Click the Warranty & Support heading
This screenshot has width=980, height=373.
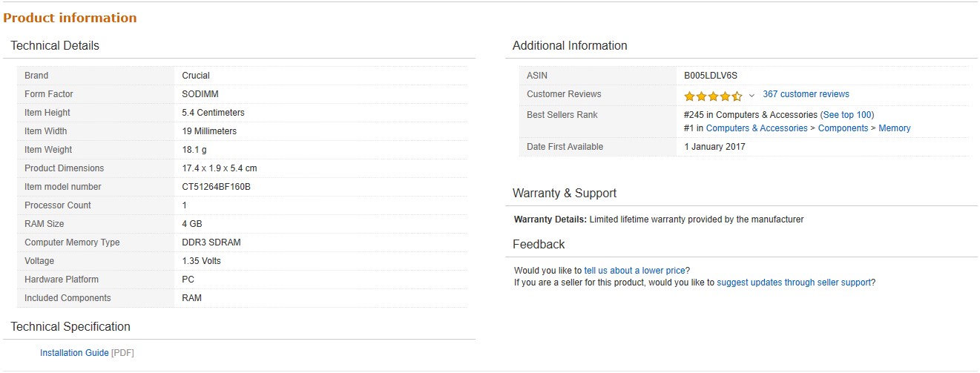click(565, 194)
